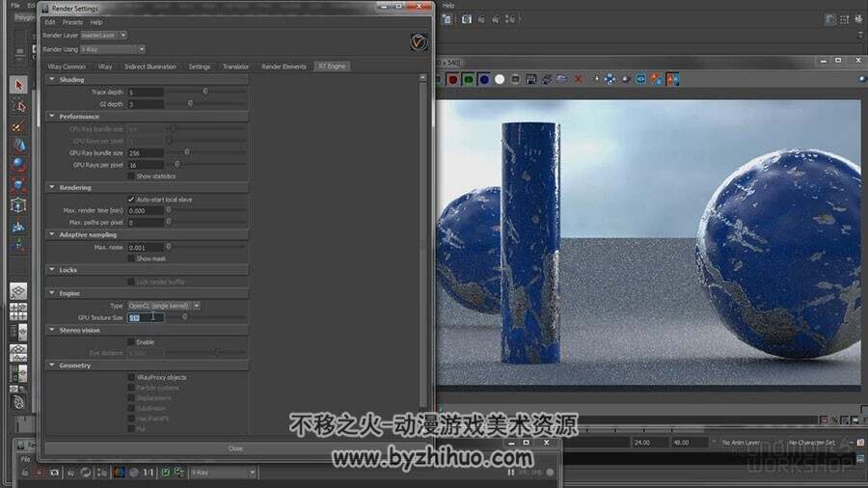This screenshot has height=488, width=868.
Task: Select the arrow Select tool in Maya toolbox
Action: coord(18,85)
